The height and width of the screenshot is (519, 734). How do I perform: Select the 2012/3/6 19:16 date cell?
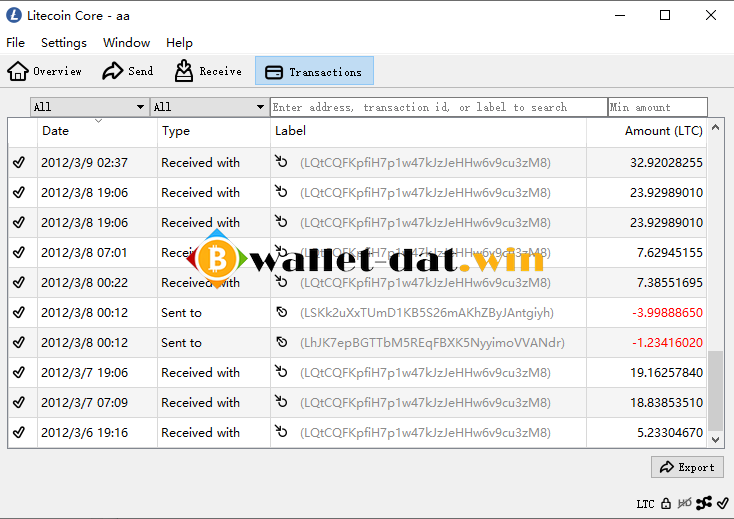point(97,432)
